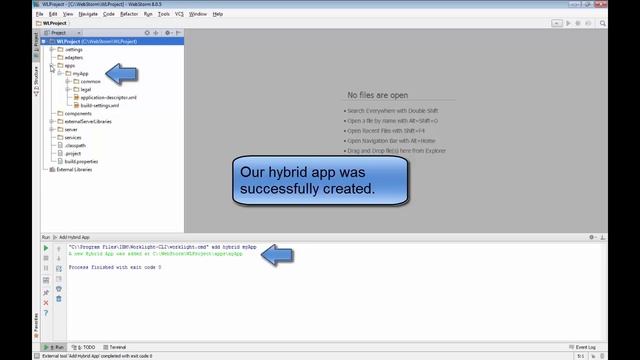Open the Refactor menu
This screenshot has height=360, width=640.
129,14
